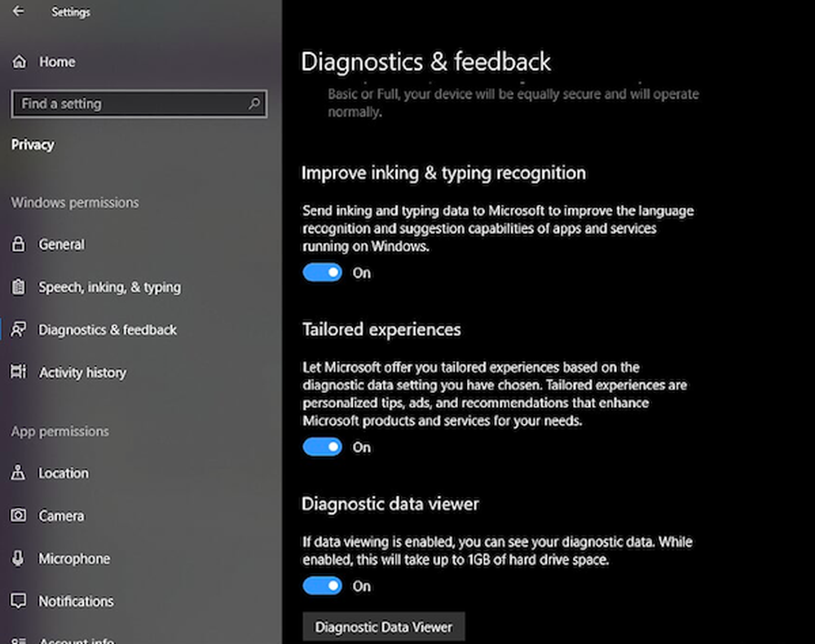Open the General privacy page

coord(61,245)
